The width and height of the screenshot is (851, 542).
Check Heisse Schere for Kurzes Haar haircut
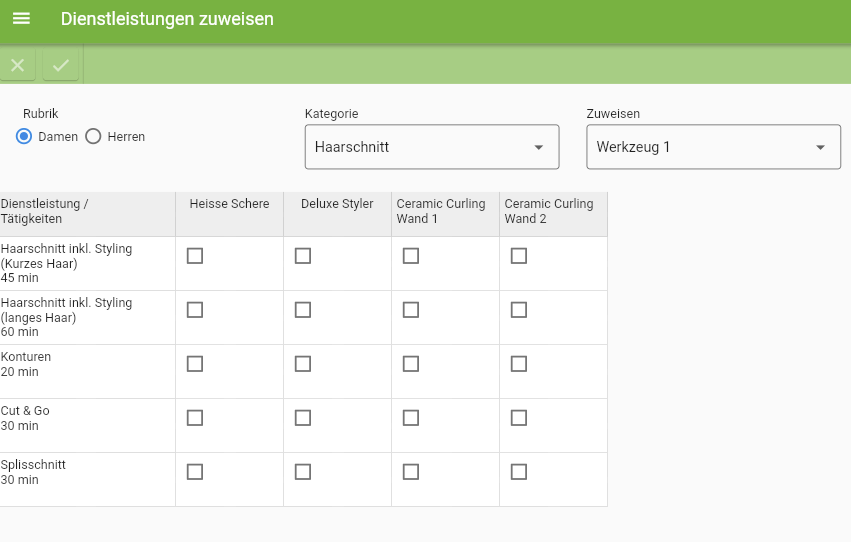[195, 256]
